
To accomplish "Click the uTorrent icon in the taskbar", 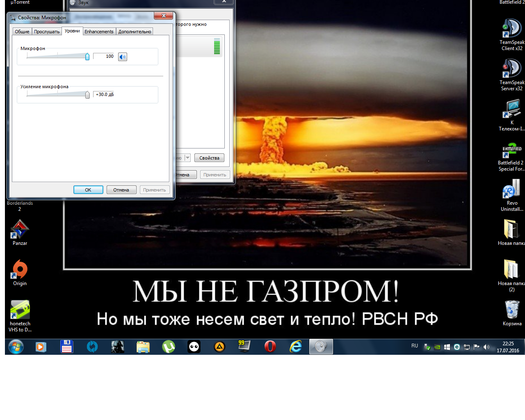I will click(x=169, y=347).
